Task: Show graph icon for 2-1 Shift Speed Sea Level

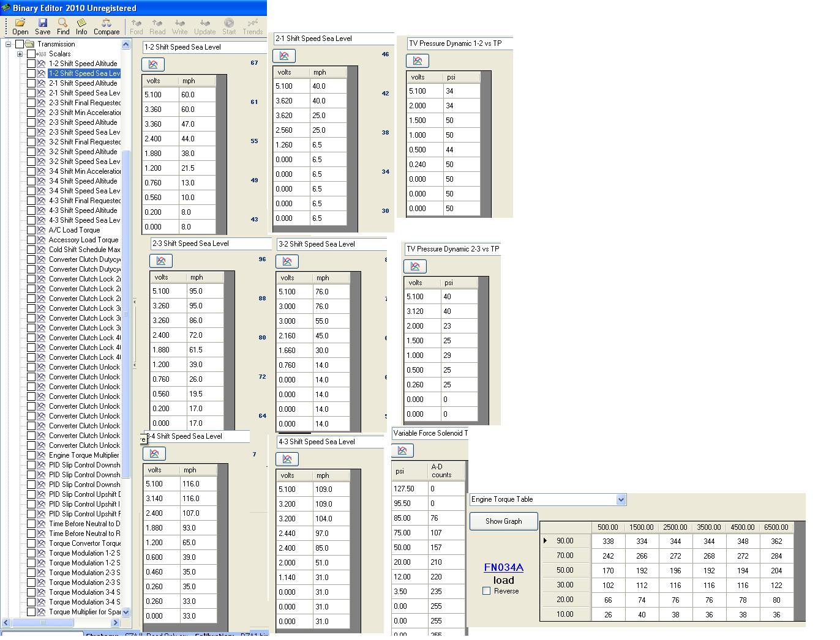Action: pyautogui.click(x=284, y=56)
